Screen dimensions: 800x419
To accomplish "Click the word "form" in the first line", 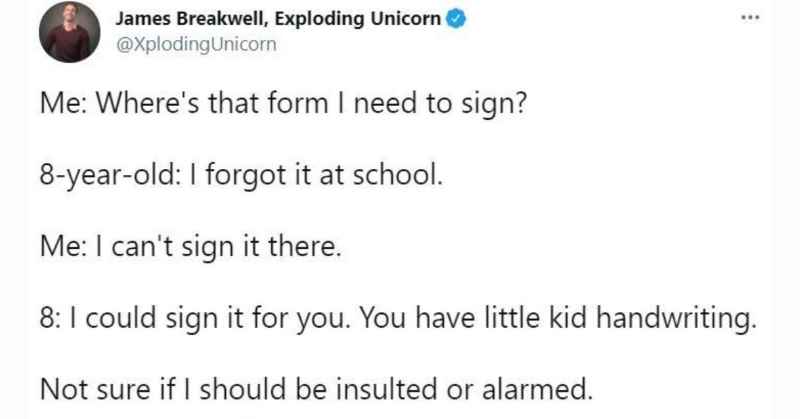I will tap(297, 104).
